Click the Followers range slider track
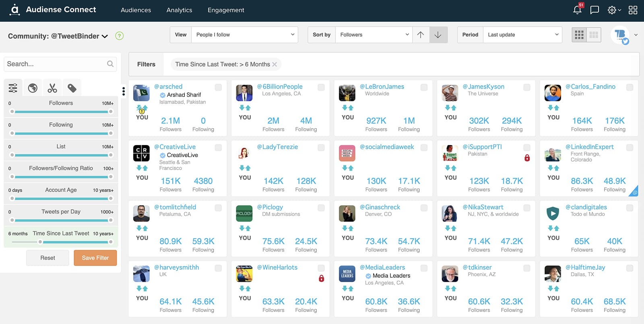Screen dimensions: 644x324 coord(61,112)
